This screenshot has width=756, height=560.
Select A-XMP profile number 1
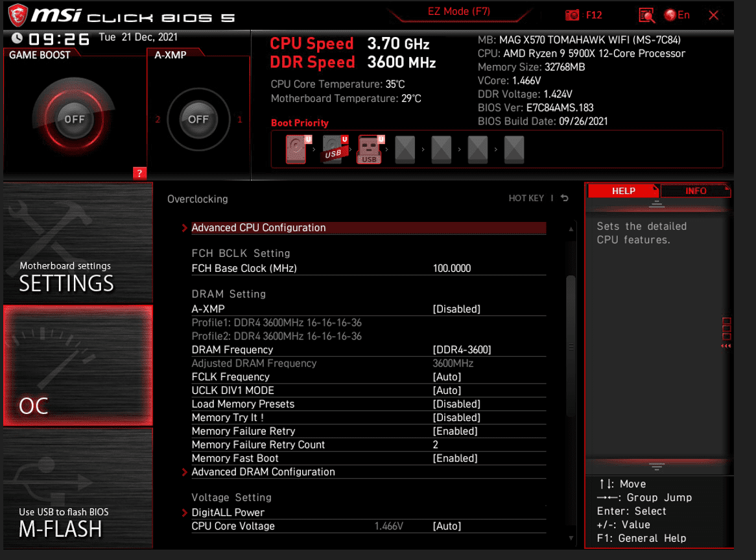[x=240, y=119]
